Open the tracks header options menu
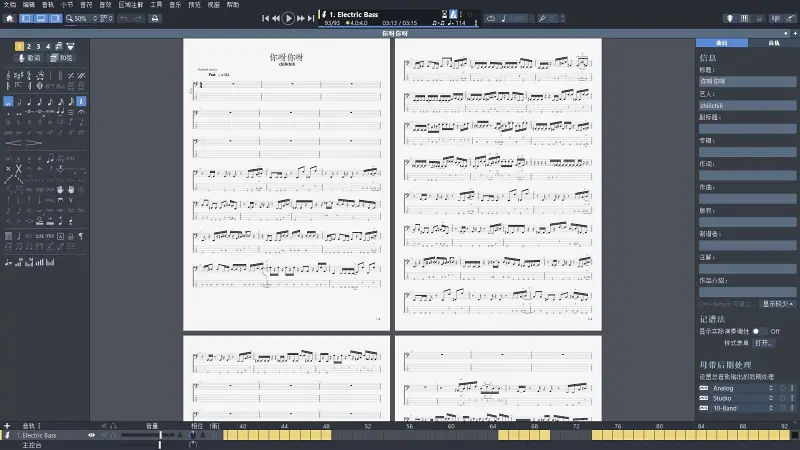 (39, 426)
